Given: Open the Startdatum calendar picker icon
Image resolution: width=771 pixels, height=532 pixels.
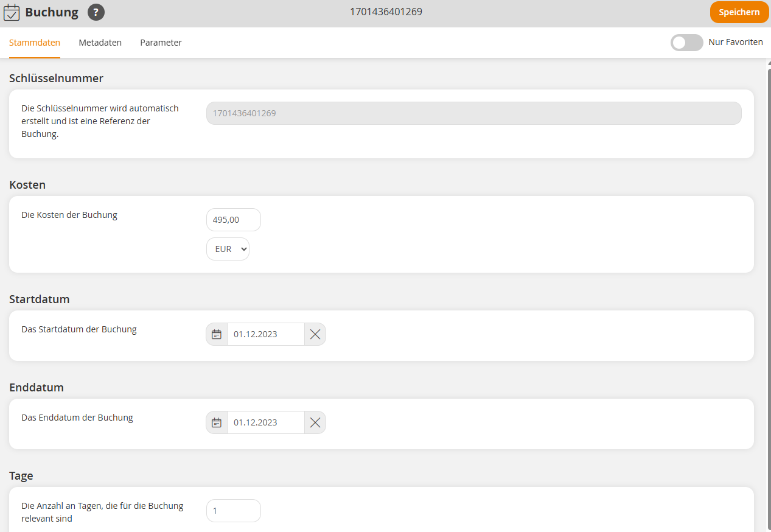Looking at the screenshot, I should coord(217,334).
